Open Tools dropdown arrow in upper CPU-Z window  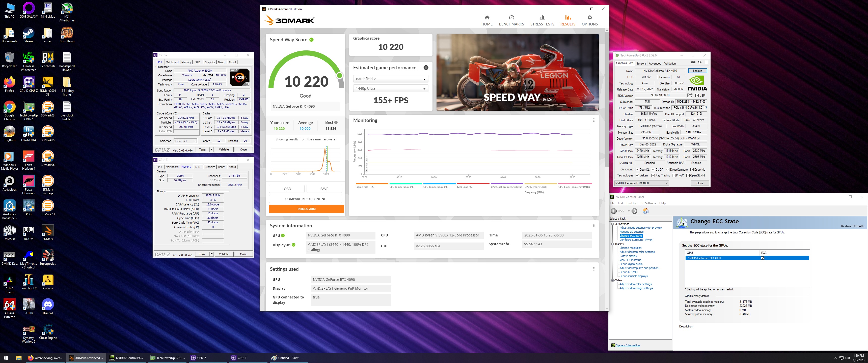[x=212, y=149]
